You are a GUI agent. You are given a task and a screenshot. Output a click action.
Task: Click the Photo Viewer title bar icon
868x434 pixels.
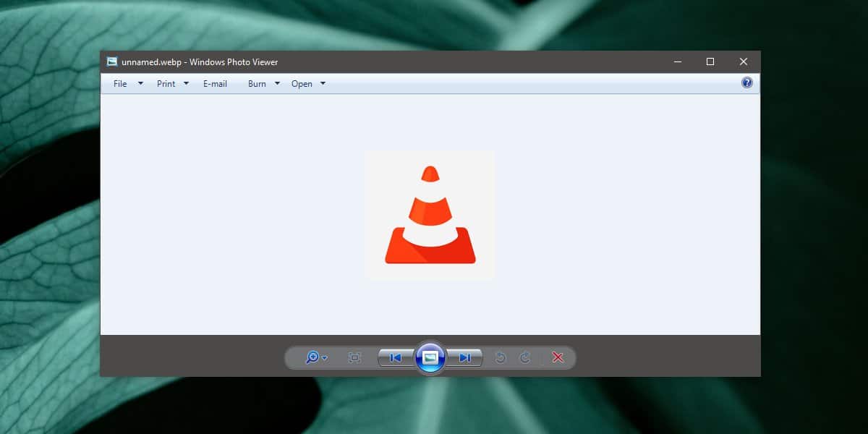112,61
